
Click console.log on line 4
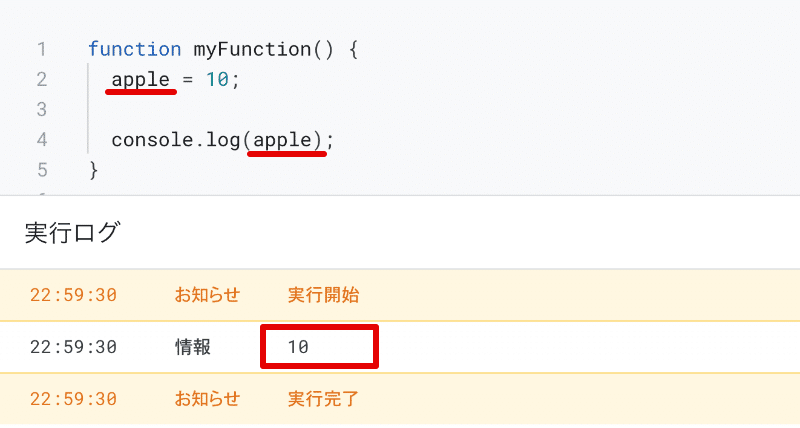(x=176, y=140)
